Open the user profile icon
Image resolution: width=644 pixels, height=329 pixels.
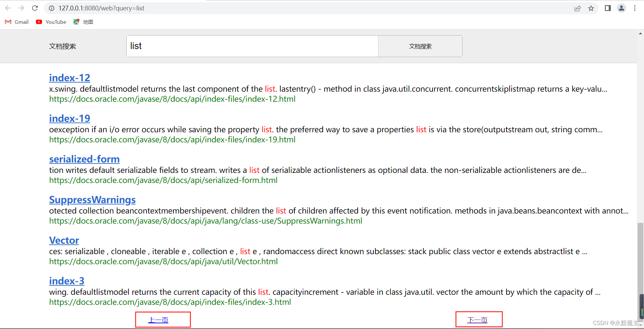tap(621, 8)
